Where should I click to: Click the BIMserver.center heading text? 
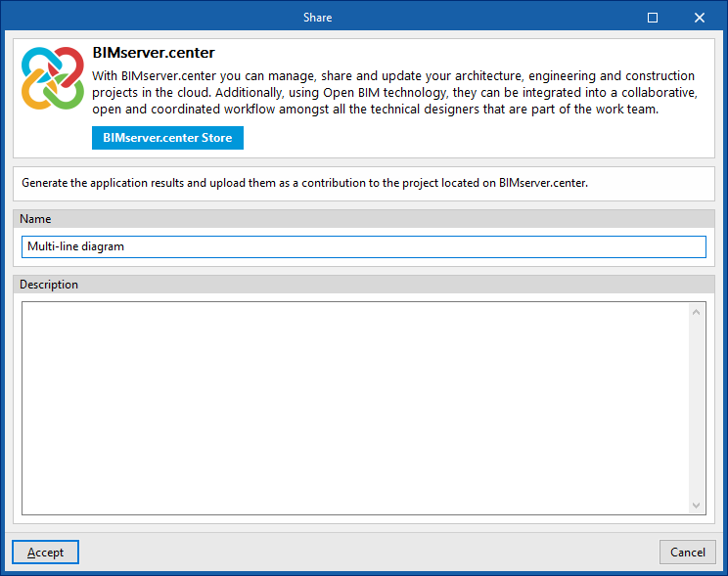pyautogui.click(x=154, y=53)
